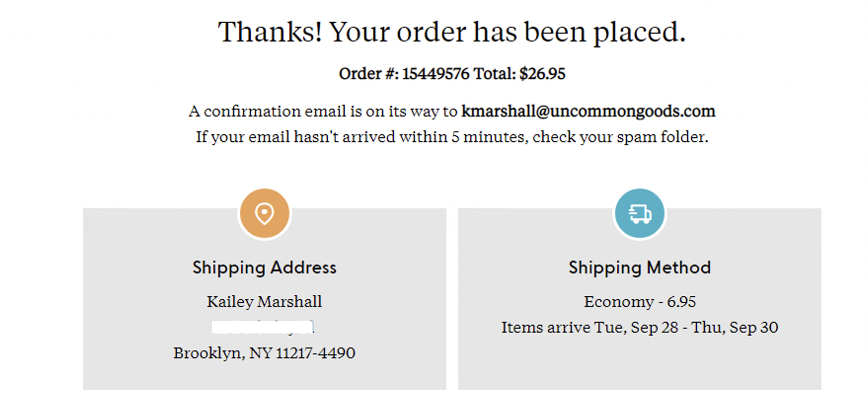Click the Thu, Sep 30 arrival date

coord(735,327)
